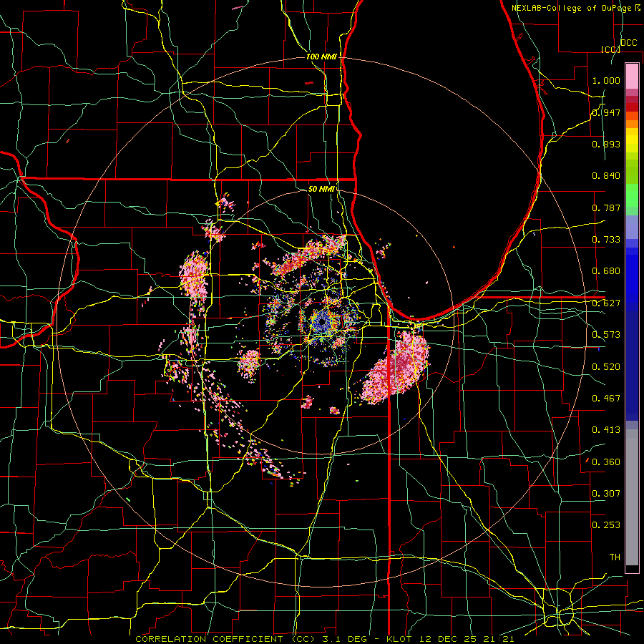The height and width of the screenshot is (644, 644).
Task: Select the 0.573 scale value
Action: 606,335
